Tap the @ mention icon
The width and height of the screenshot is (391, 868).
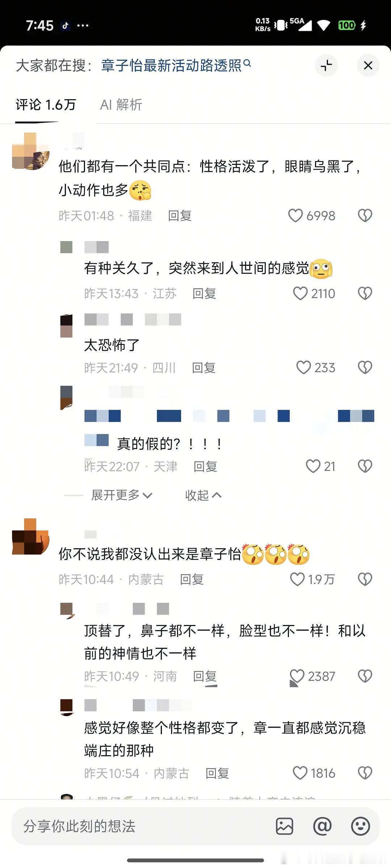322,826
